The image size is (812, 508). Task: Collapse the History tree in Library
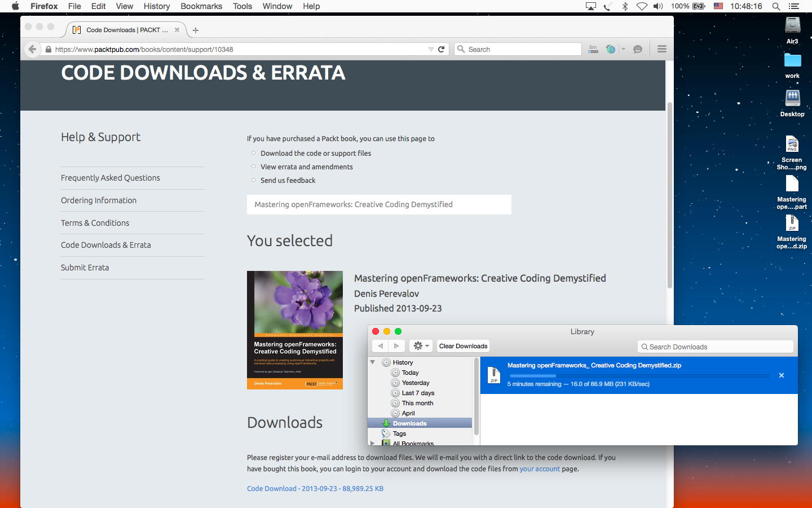[373, 362]
